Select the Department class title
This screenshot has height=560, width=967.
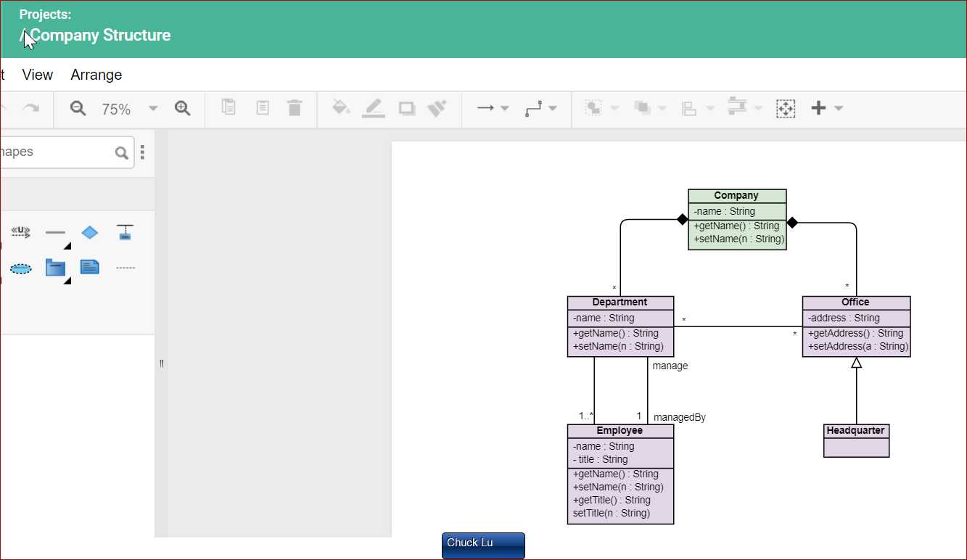[620, 302]
